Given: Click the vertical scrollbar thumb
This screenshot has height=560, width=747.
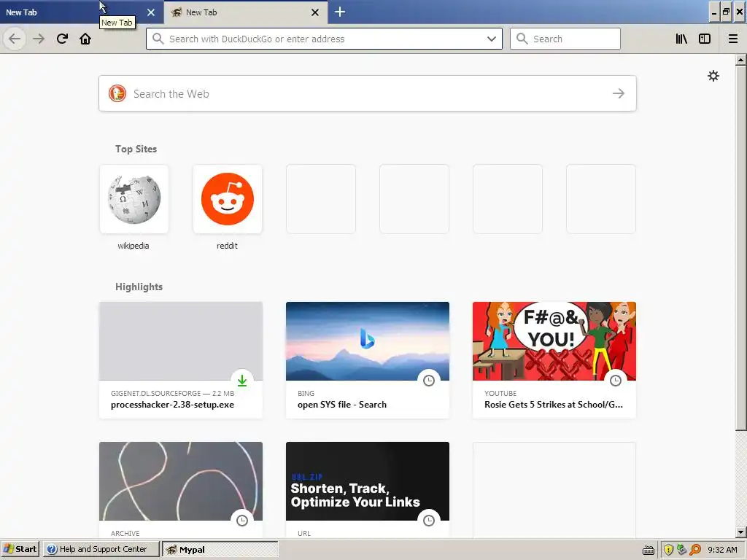Looking at the screenshot, I should [x=740, y=248].
